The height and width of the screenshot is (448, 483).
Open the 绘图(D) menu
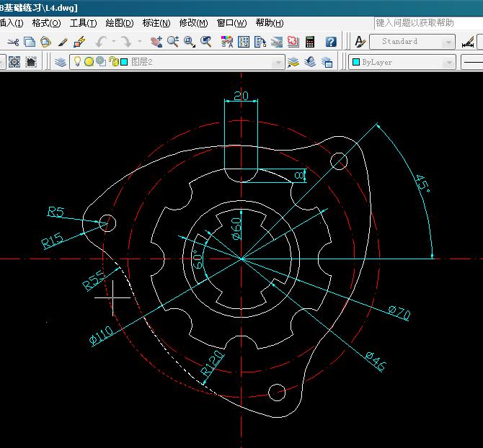[x=120, y=23]
